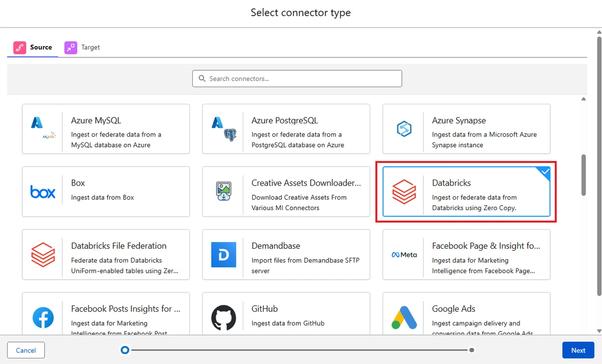Select the Azure MySQL connector title
This screenshot has height=364, width=602.
point(96,120)
